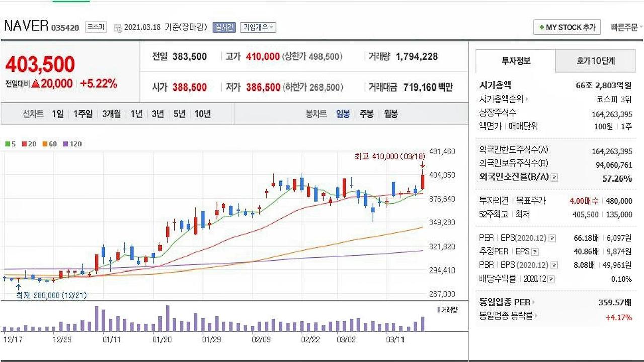Click the 외국인소진율 value 57.26%
This screenshot has width=644, height=362.
click(617, 178)
